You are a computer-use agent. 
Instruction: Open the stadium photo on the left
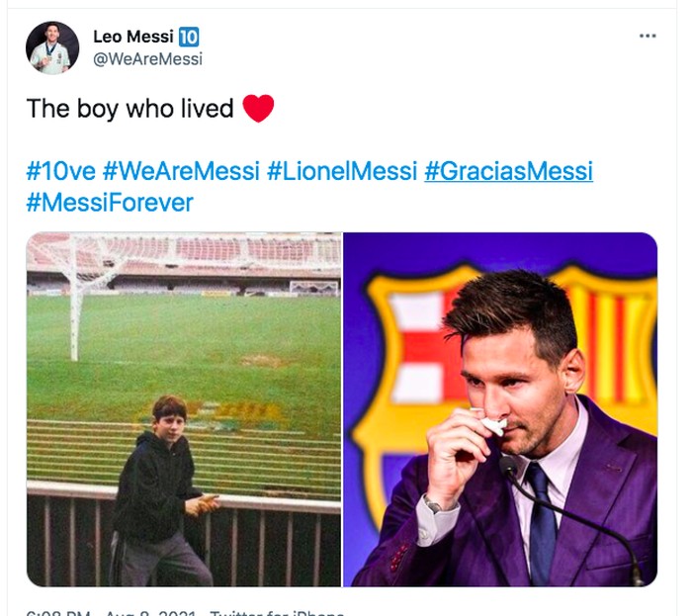click(x=184, y=409)
